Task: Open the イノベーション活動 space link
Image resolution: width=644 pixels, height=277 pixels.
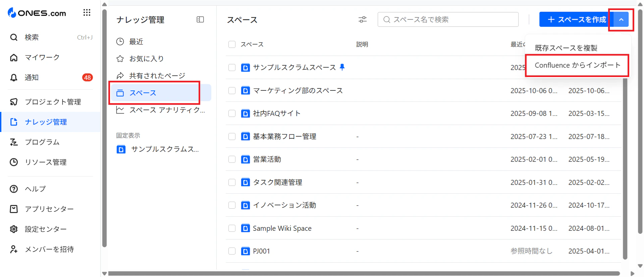Action: 284,205
